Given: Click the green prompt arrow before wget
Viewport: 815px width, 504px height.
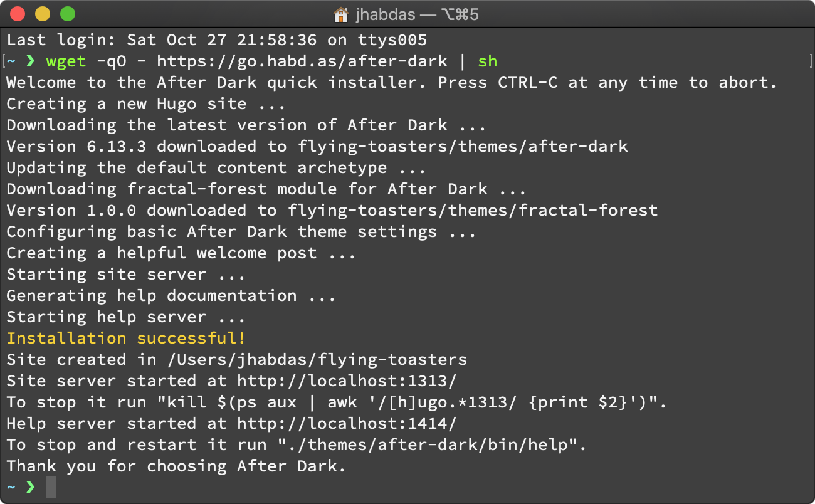Looking at the screenshot, I should (x=30, y=61).
